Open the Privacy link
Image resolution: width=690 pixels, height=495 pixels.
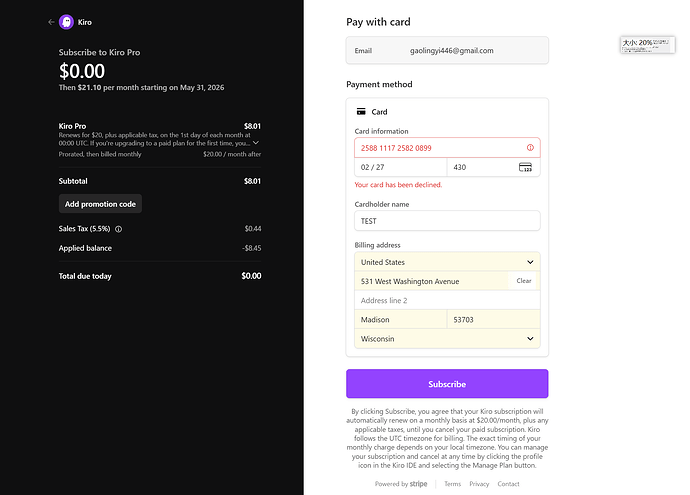479,484
